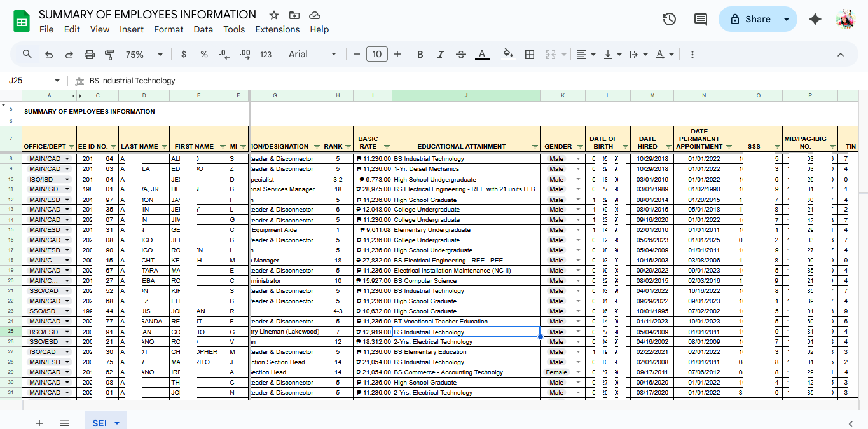Open the Extensions menu
The height and width of the screenshot is (429, 868).
277,29
